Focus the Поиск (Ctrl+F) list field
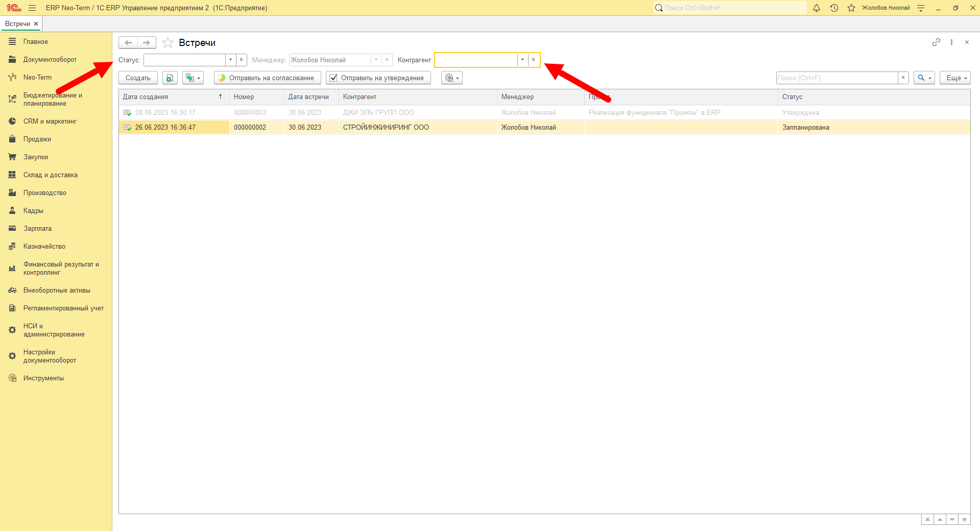Viewport: 980px width, 531px height. click(x=837, y=78)
